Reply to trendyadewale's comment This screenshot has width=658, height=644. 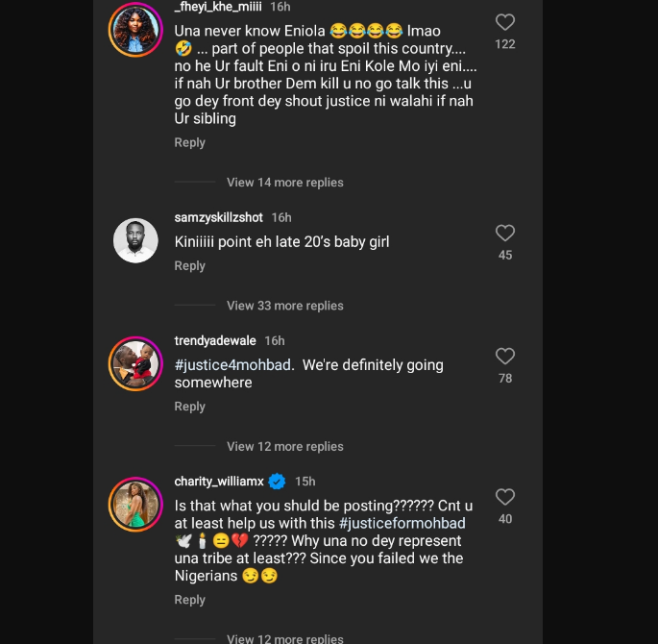[189, 406]
